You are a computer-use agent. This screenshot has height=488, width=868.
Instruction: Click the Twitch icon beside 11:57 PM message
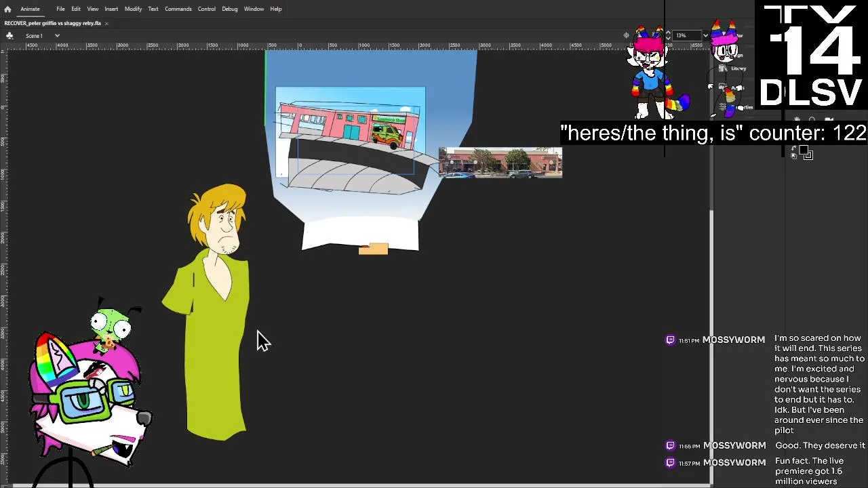pos(671,463)
